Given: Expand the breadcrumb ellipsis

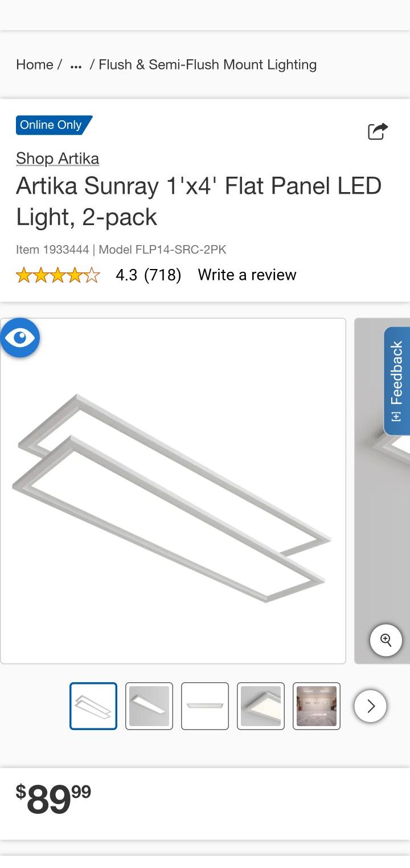Looking at the screenshot, I should [76, 65].
